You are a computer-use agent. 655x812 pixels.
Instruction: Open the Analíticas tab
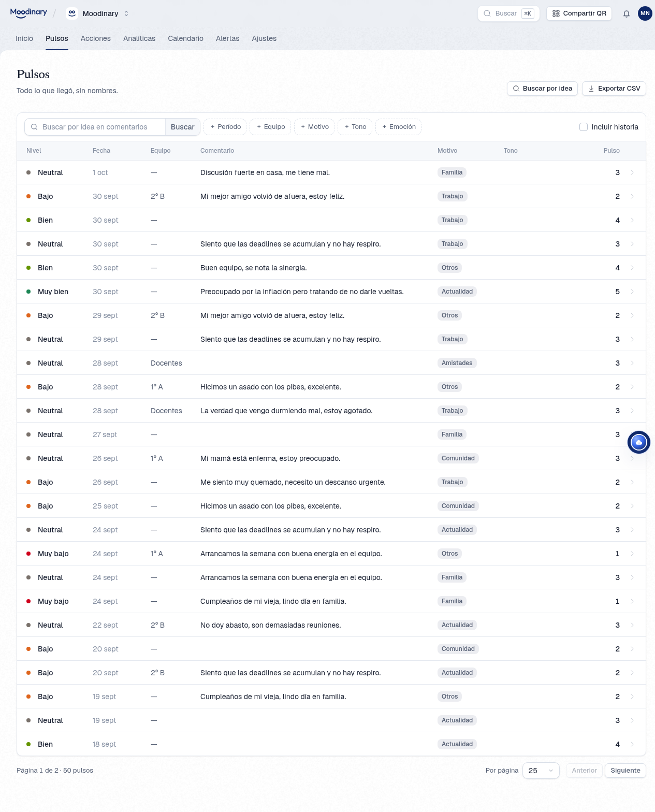(x=139, y=38)
